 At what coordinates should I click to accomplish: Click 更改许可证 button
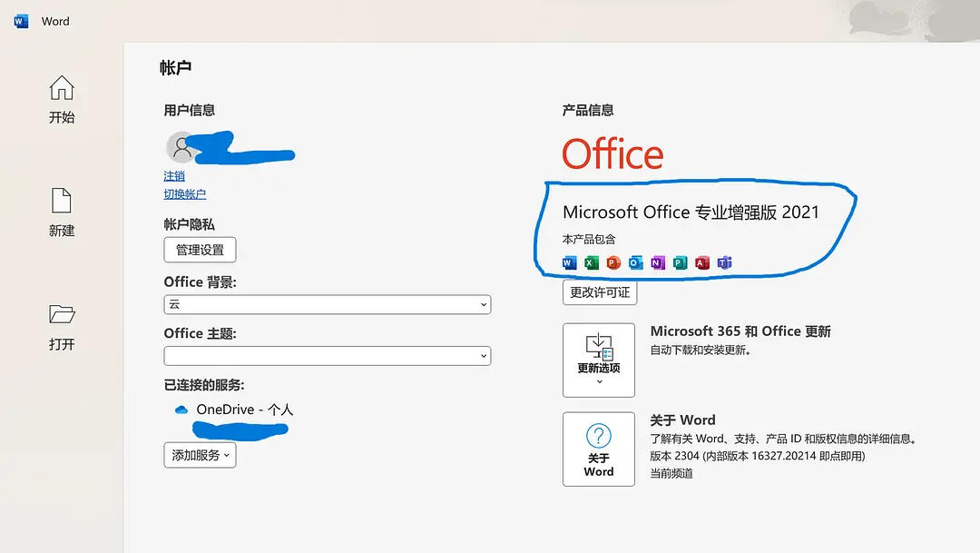click(x=600, y=292)
